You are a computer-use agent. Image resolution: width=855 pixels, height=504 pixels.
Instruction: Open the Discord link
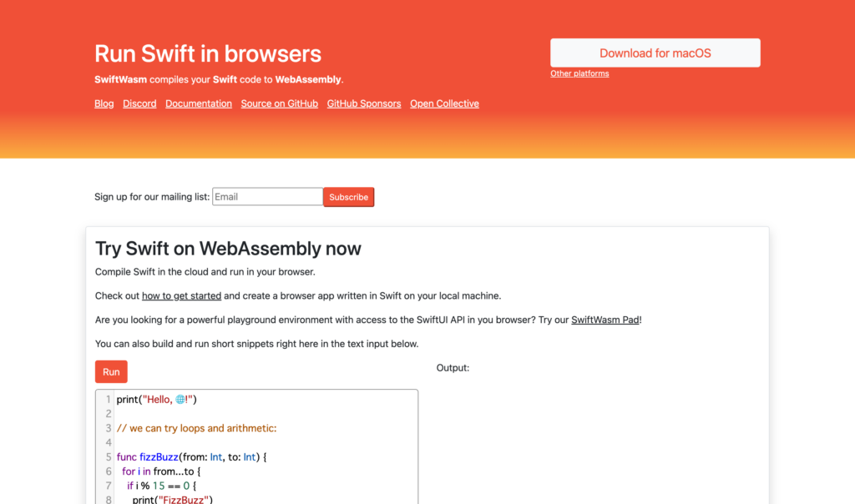(139, 103)
